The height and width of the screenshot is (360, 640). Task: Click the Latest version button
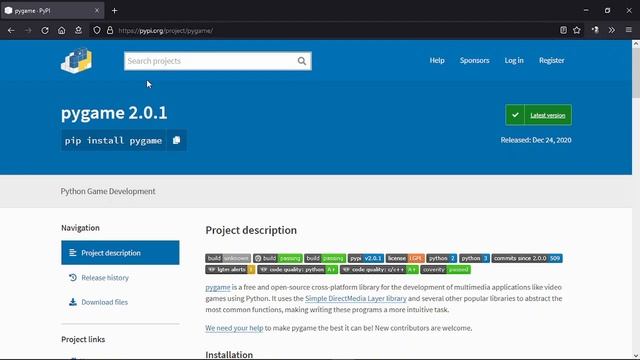pos(538,115)
